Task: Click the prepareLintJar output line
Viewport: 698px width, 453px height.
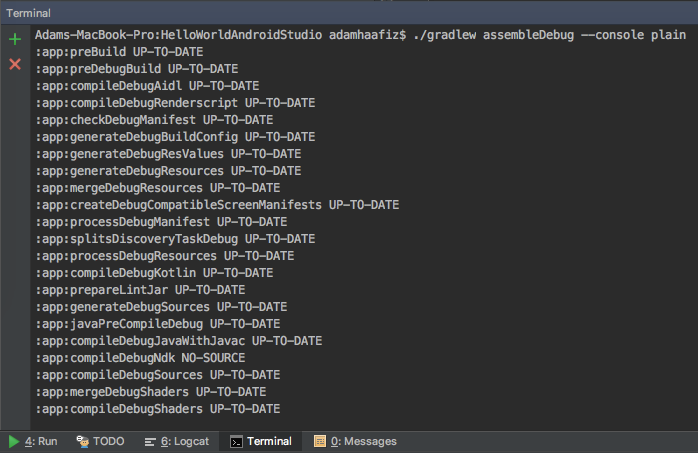Action: [140, 290]
